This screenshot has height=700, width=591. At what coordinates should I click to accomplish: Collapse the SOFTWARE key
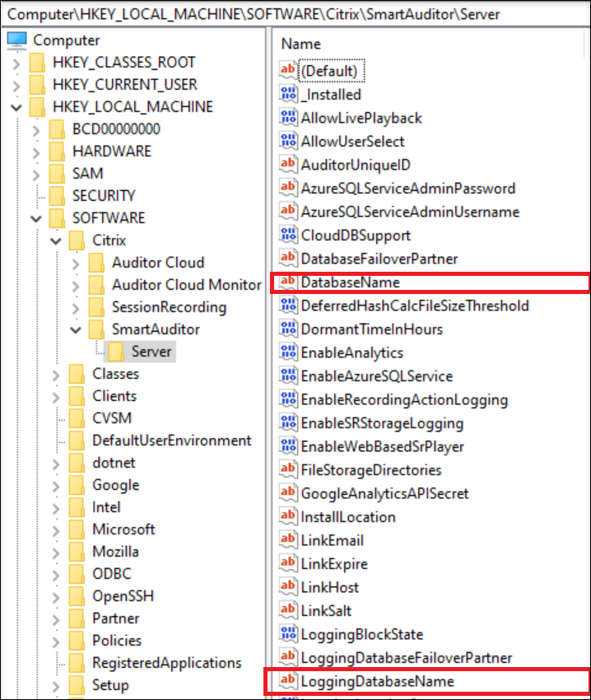(36, 219)
